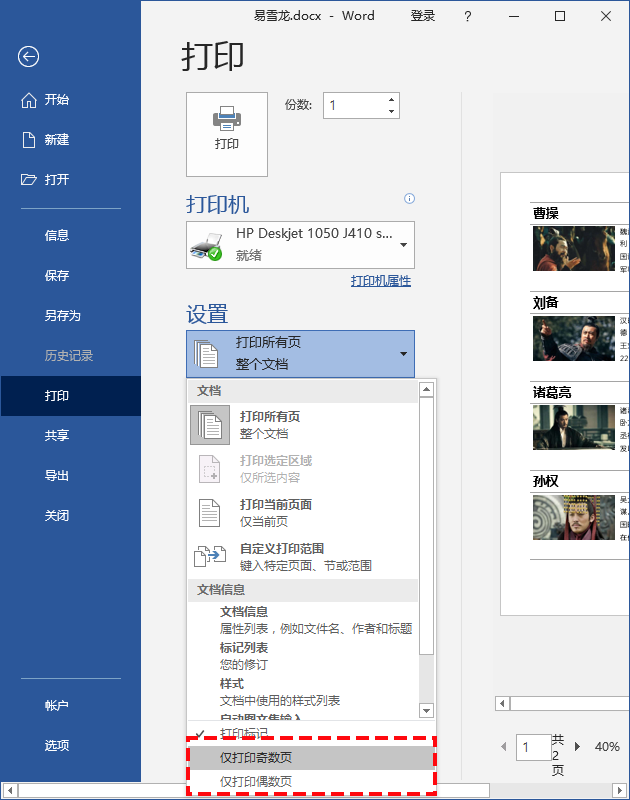Click 历史记录 in the sidebar
The width and height of the screenshot is (630, 800).
coord(70,356)
